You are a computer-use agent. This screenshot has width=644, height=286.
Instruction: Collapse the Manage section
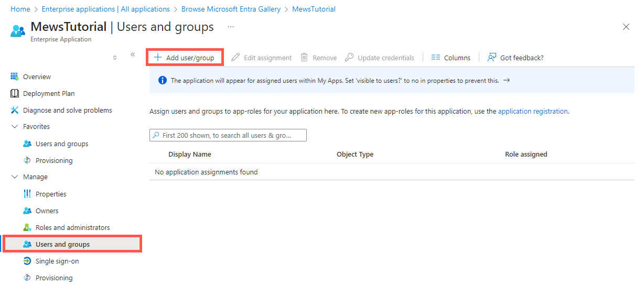15,177
